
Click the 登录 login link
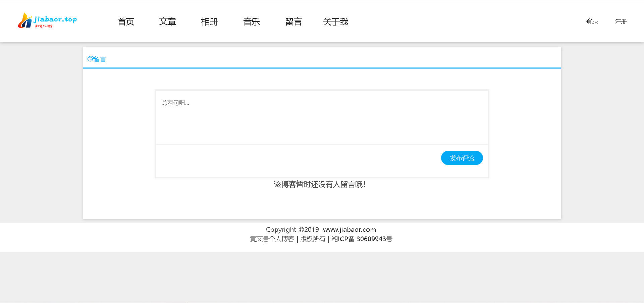(x=592, y=21)
